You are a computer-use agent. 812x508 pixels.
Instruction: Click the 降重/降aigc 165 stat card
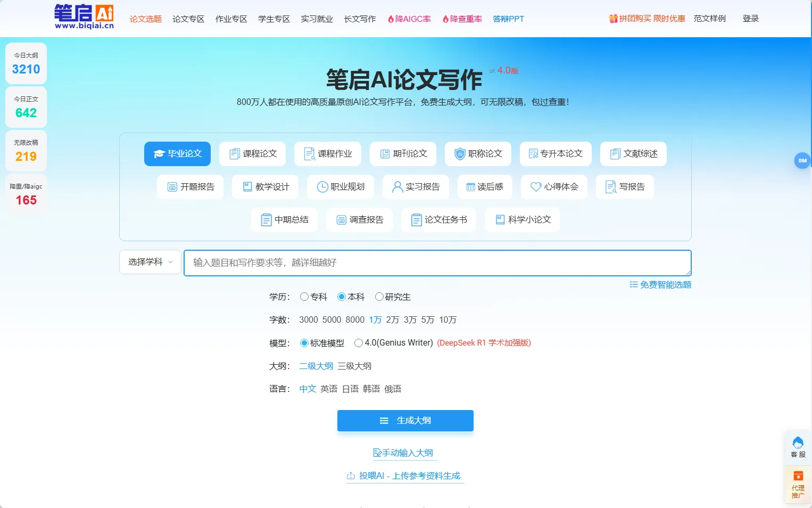pyautogui.click(x=26, y=194)
